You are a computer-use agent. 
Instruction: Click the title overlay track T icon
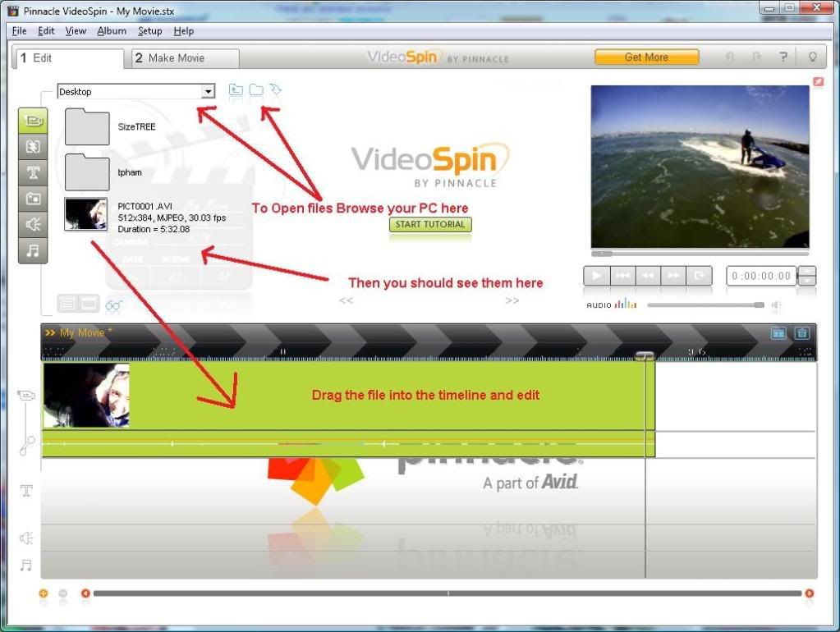(x=26, y=491)
